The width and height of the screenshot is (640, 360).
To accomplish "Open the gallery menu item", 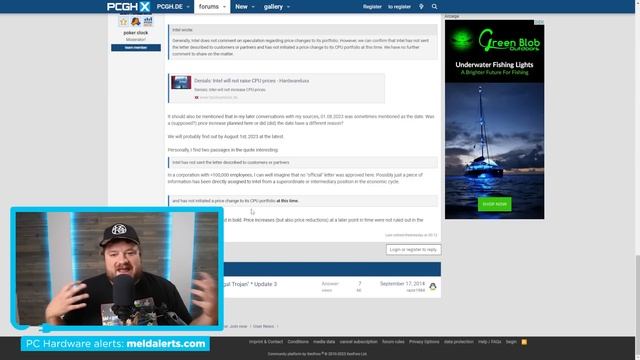I will pos(273,7).
